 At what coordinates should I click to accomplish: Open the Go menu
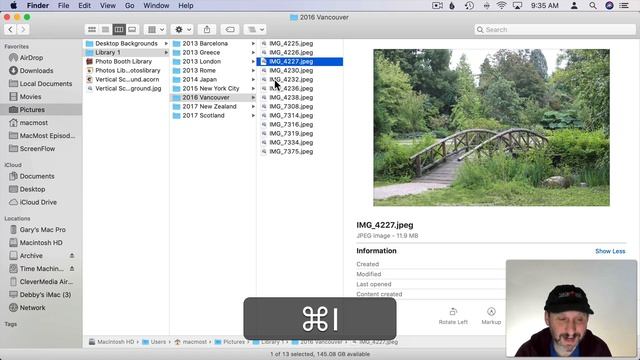[129, 6]
